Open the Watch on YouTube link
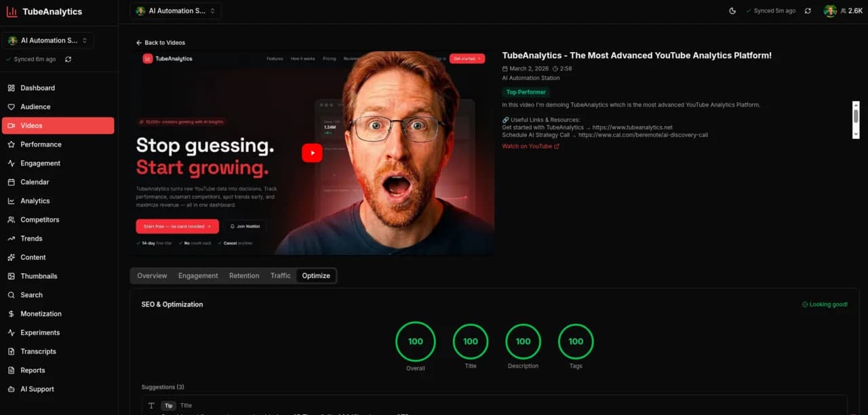The image size is (868, 415). (x=530, y=146)
